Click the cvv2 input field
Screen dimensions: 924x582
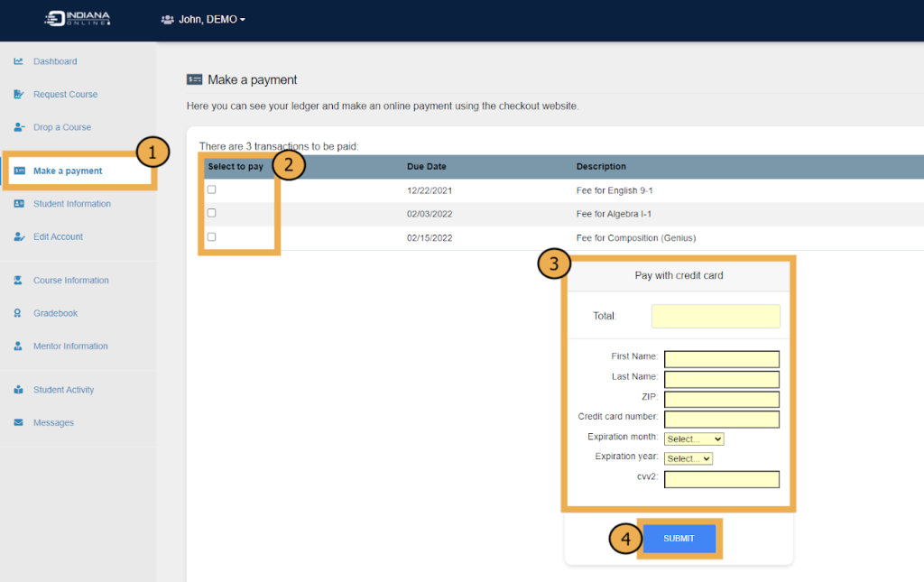coord(721,479)
